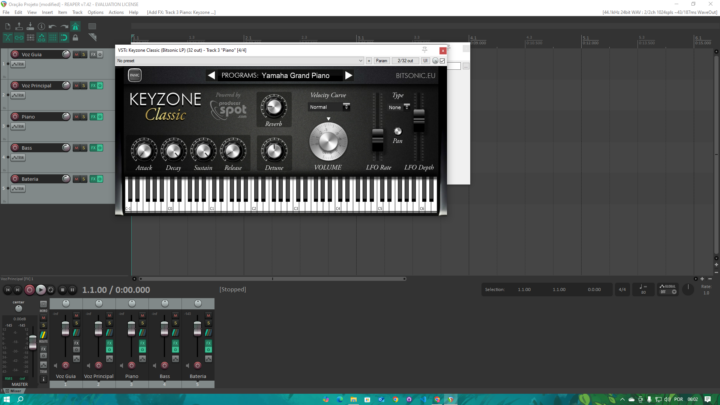Open the View menu

[32, 12]
